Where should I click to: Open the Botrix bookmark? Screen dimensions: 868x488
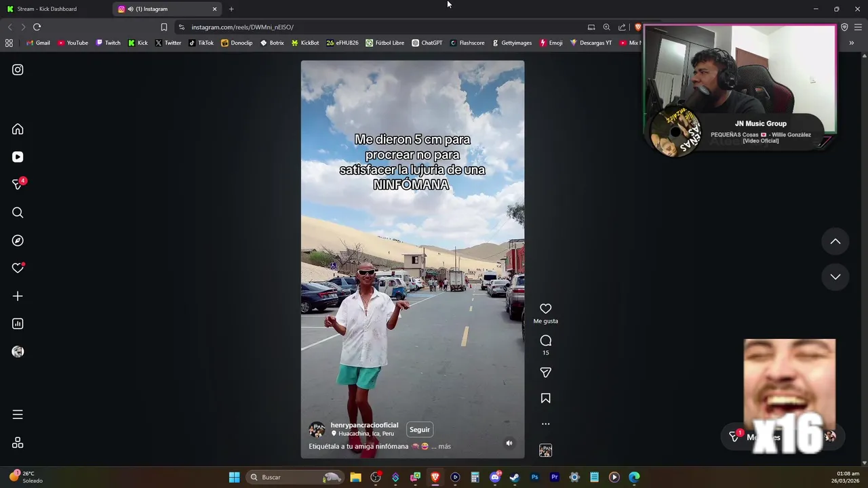[272, 43]
